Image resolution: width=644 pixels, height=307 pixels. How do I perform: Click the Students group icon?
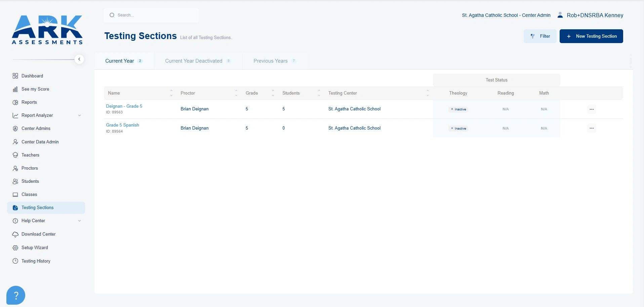coord(15,181)
